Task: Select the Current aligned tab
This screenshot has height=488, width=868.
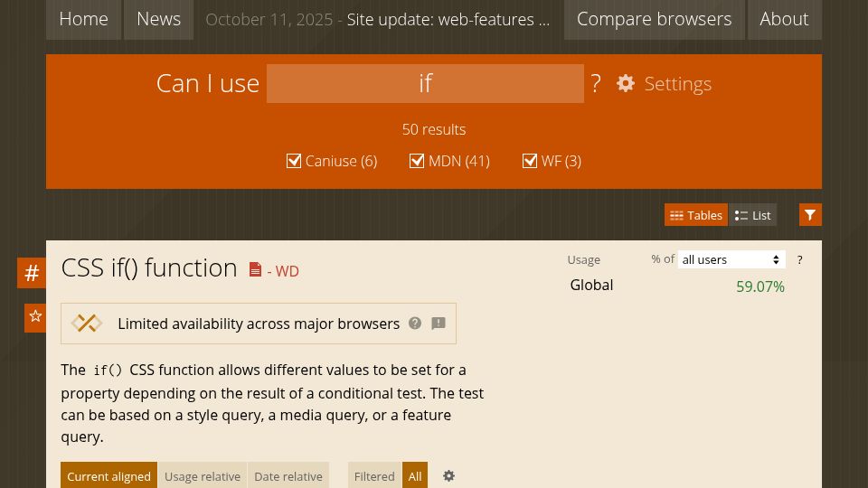Action: coord(109,476)
